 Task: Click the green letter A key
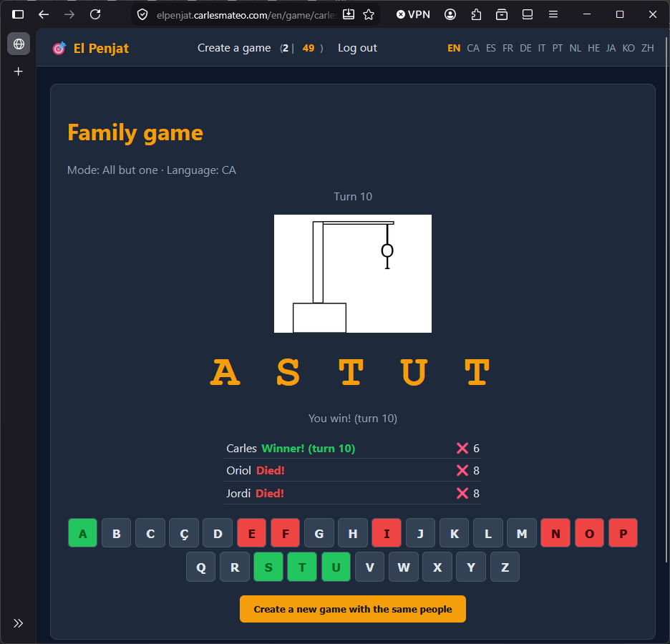(82, 533)
